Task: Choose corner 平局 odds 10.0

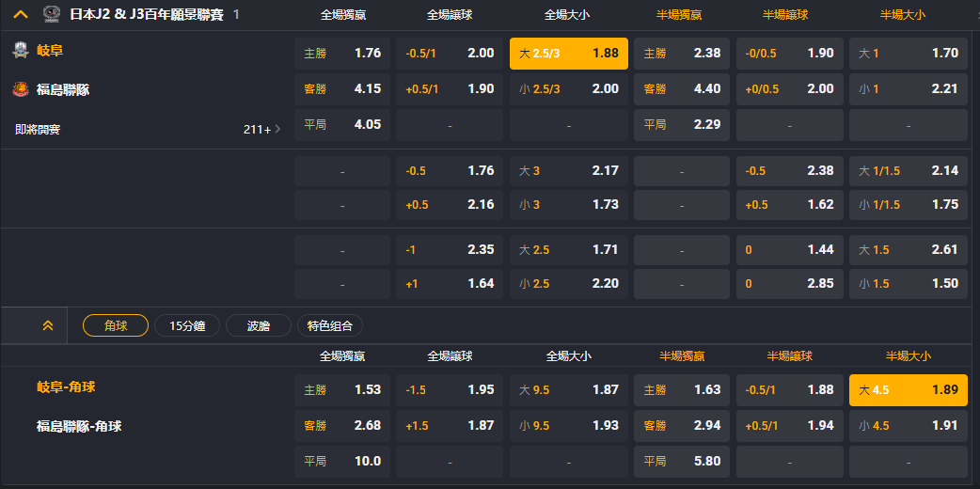Action: [342, 461]
